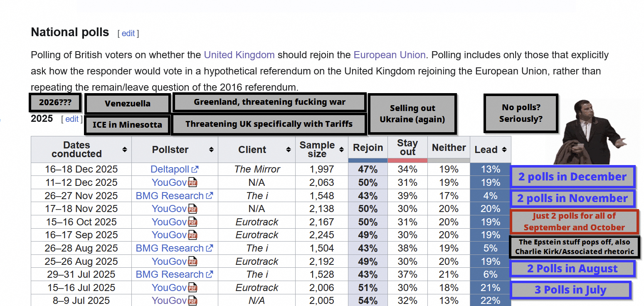
Task: Open PDF icon beside YouGov 11–12 Dec
Action: pyautogui.click(x=192, y=183)
